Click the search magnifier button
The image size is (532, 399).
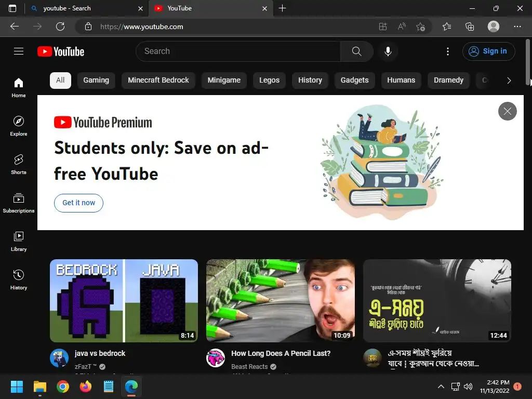click(356, 51)
